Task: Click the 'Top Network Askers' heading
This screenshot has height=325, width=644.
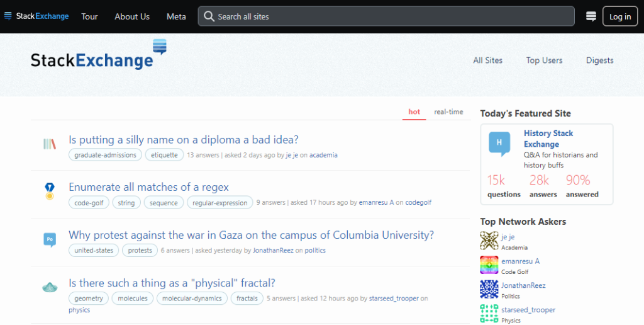Action: click(x=523, y=222)
